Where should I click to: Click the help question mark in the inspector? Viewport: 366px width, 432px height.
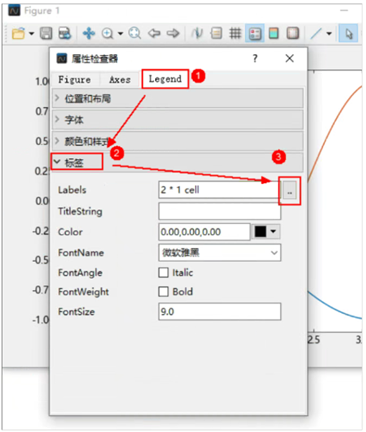(x=255, y=59)
